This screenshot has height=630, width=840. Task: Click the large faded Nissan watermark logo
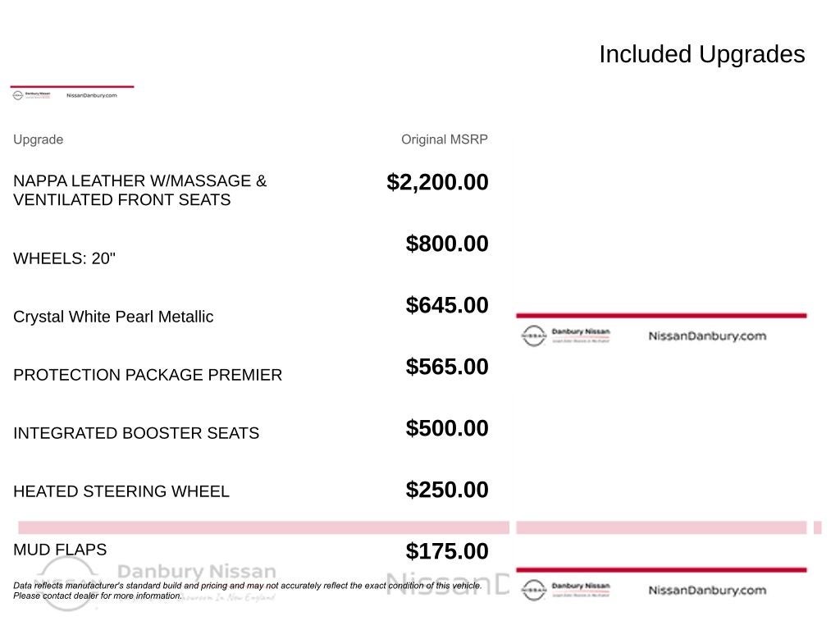tap(67, 581)
